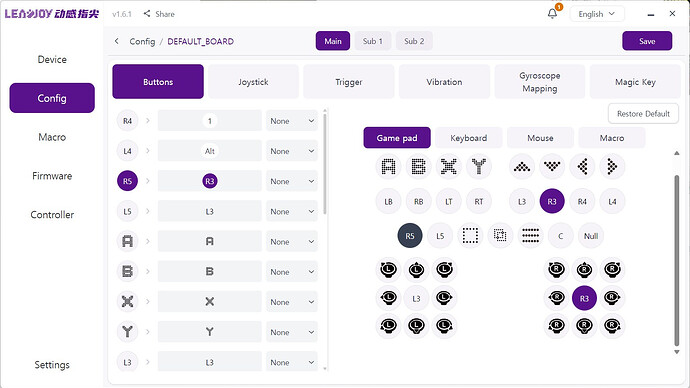The width and height of the screenshot is (690, 388).
Task: Choose right stick down direction icon
Action: 584,326
